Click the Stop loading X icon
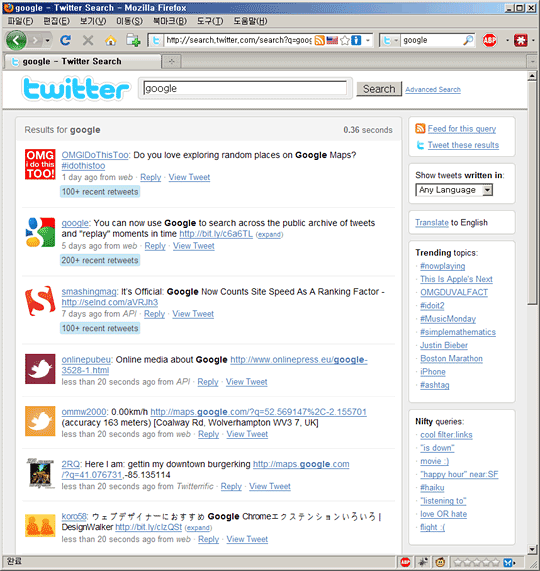Viewport: 540px width, 571px height. click(88, 40)
